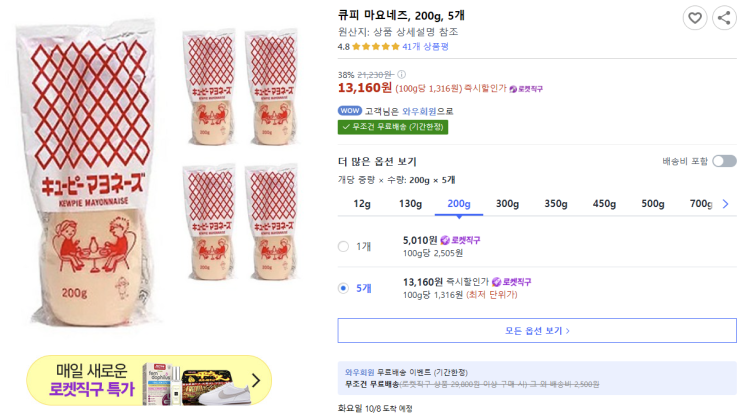Toggle the shipping fee included switch
Screen dimensions: 743x419
pyautogui.click(x=724, y=161)
